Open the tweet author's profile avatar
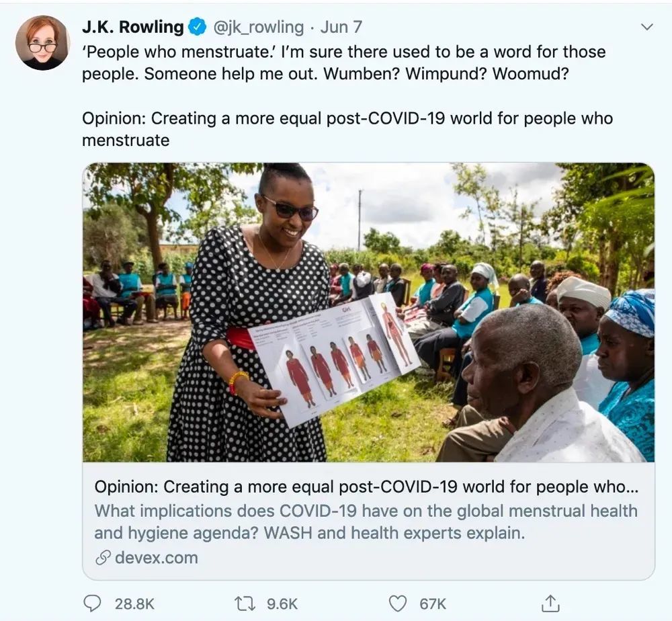The image size is (672, 621). [x=42, y=43]
